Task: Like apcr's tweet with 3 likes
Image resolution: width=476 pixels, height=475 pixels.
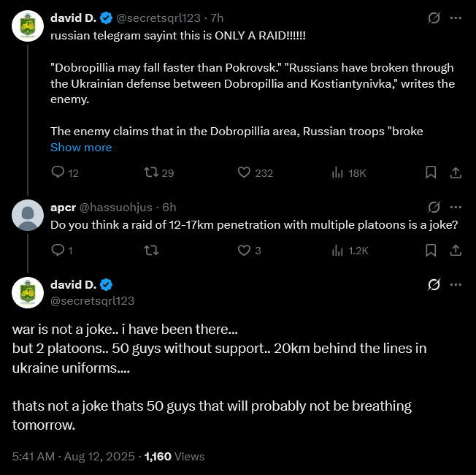Action: point(245,251)
